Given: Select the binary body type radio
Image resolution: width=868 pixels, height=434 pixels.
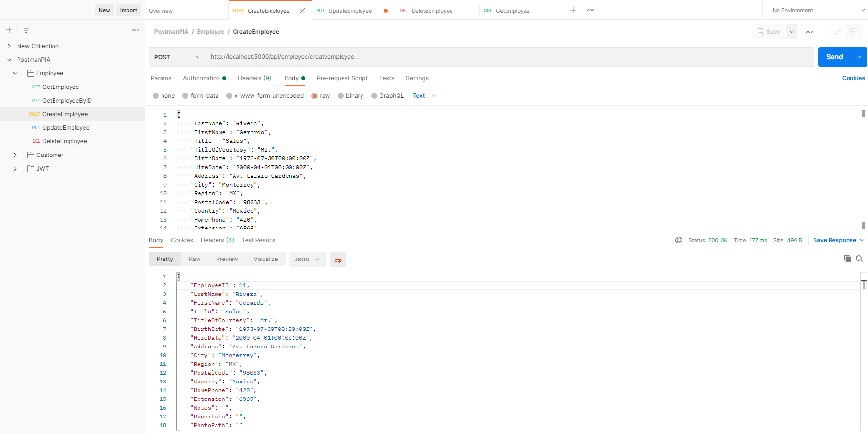Looking at the screenshot, I should 341,96.
